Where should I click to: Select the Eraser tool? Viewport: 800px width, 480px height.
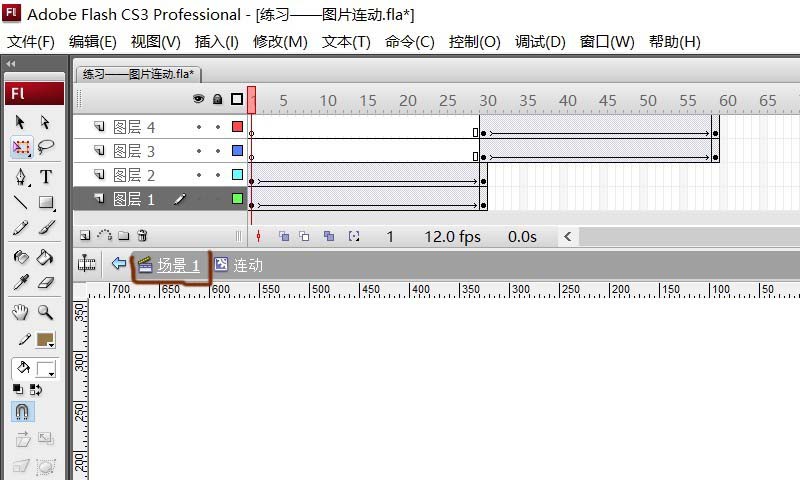45,282
